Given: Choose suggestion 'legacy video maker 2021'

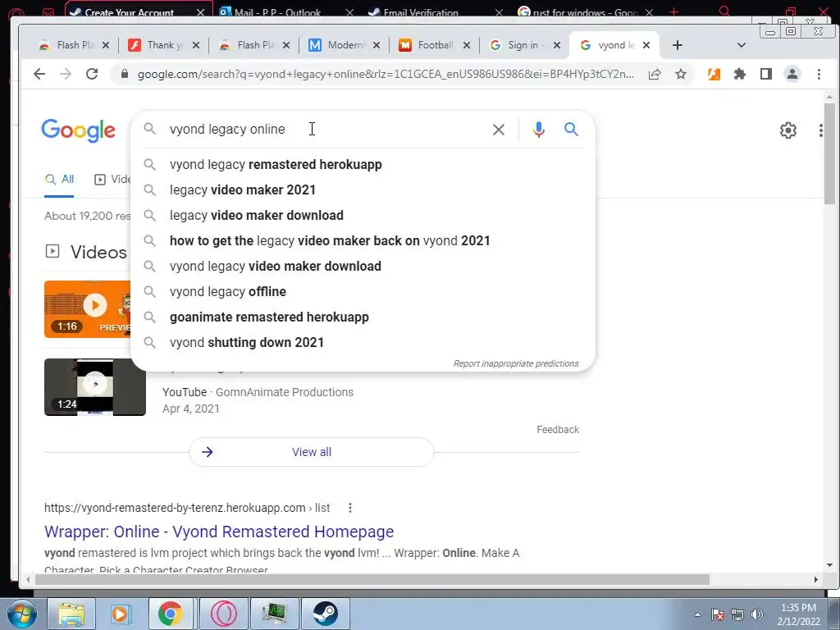Looking at the screenshot, I should pyautogui.click(x=363, y=190).
